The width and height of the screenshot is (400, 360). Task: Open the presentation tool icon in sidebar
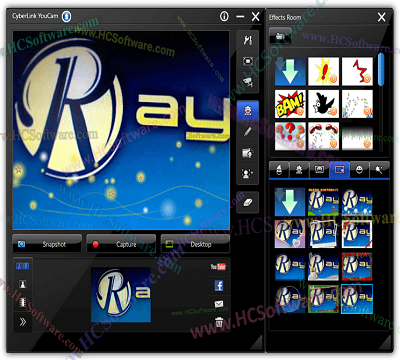pos(247,153)
